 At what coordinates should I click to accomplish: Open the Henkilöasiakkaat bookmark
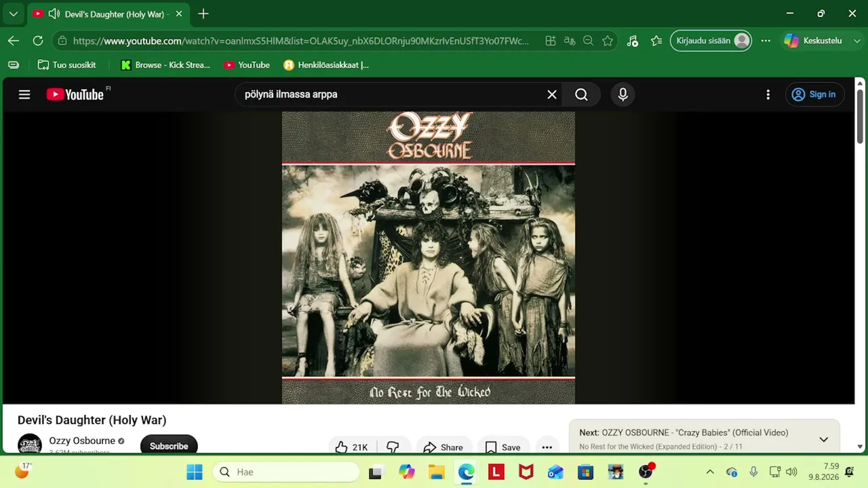point(326,65)
